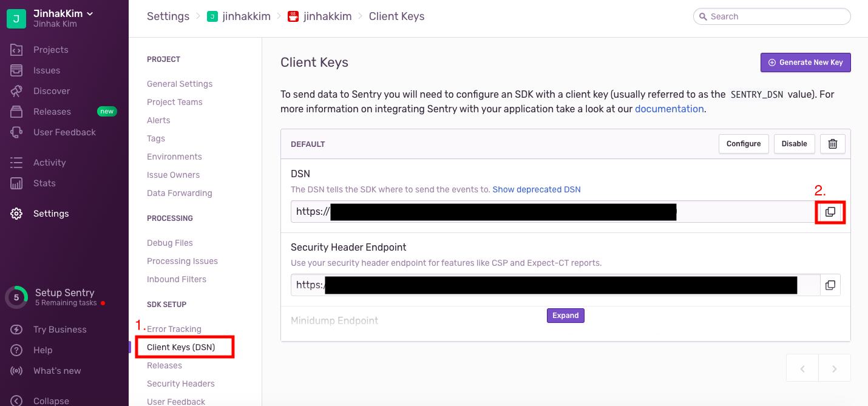Click the jinhakkim project breadcrumb
868x406 pixels.
tap(320, 16)
